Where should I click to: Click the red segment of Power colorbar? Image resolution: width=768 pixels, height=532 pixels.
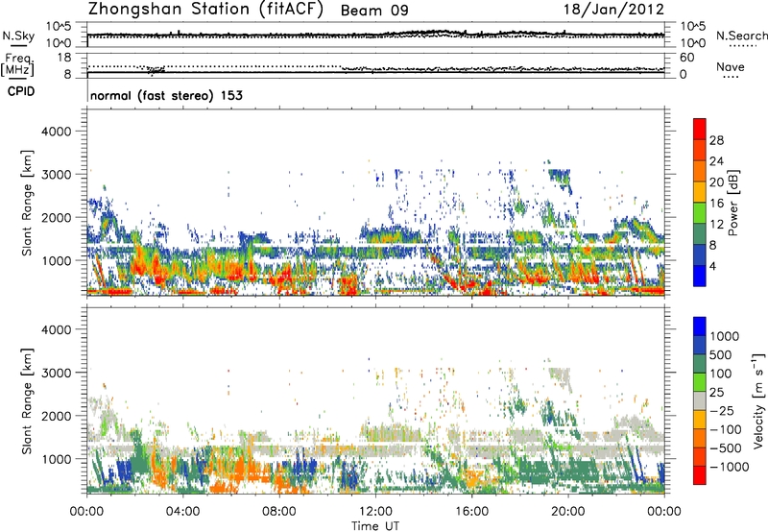(x=700, y=130)
